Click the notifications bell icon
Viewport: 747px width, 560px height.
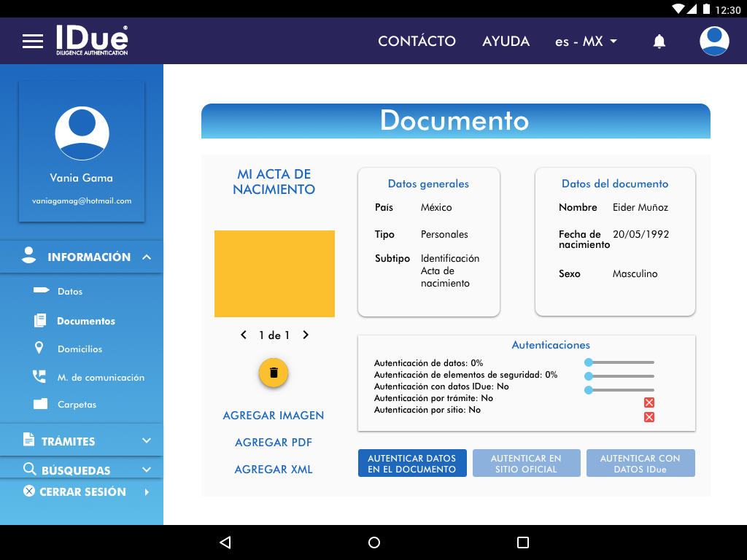[x=659, y=42]
